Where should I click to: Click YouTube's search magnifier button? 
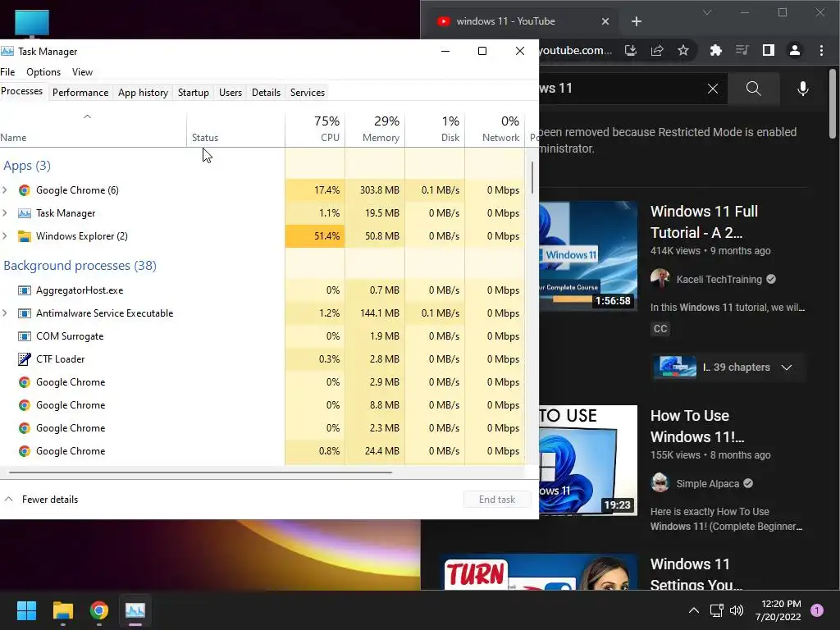[753, 89]
